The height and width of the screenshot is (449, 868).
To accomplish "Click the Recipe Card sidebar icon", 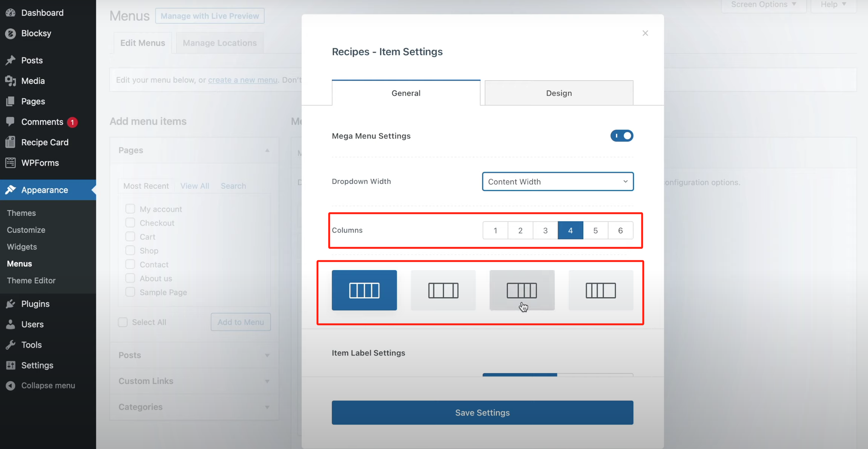I will tap(11, 142).
